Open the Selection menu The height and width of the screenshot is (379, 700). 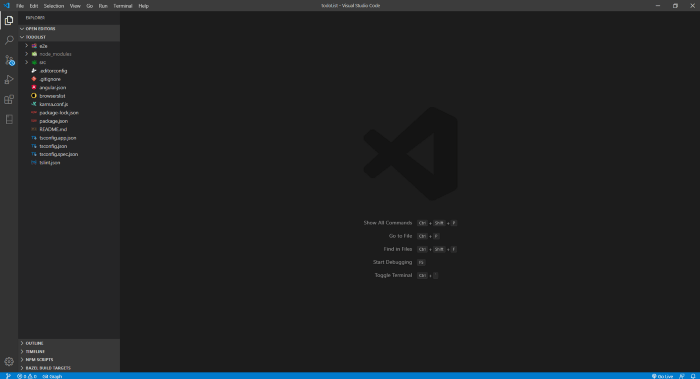(54, 6)
